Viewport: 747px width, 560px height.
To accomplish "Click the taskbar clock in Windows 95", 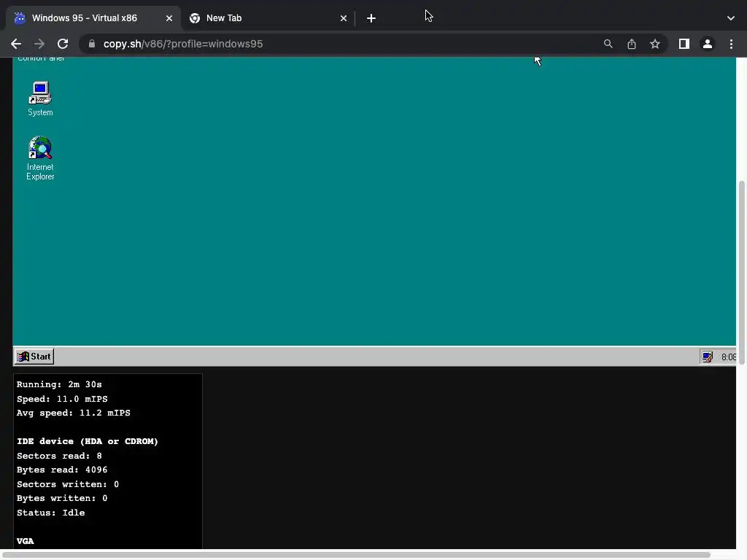I will click(728, 357).
